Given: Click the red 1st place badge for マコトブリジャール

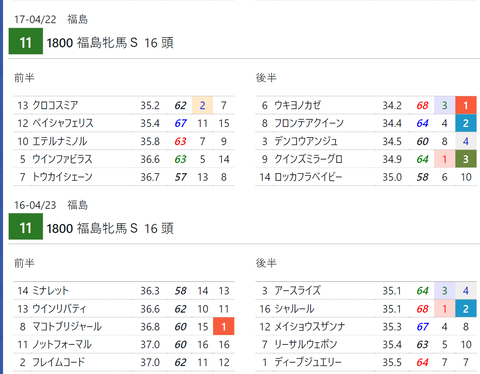Looking at the screenshot, I should [224, 326].
